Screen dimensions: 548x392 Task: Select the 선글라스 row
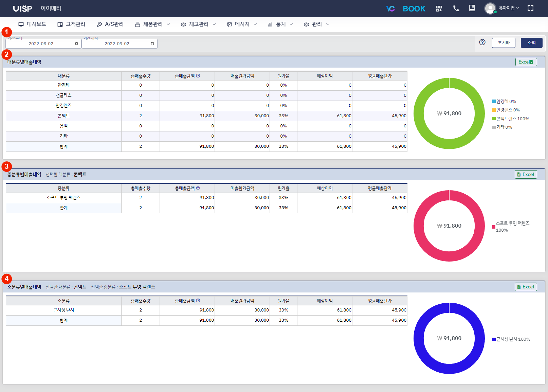(206, 95)
